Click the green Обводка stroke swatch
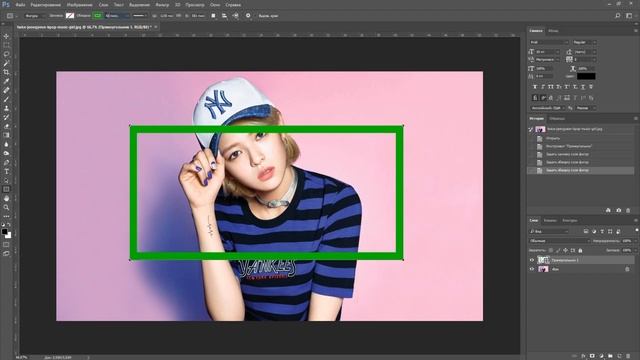 pos(97,16)
